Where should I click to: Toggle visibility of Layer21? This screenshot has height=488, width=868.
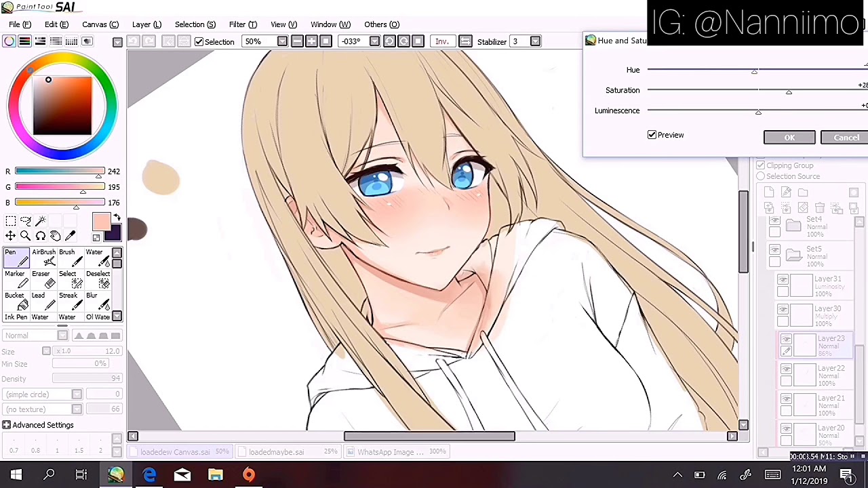tap(786, 399)
